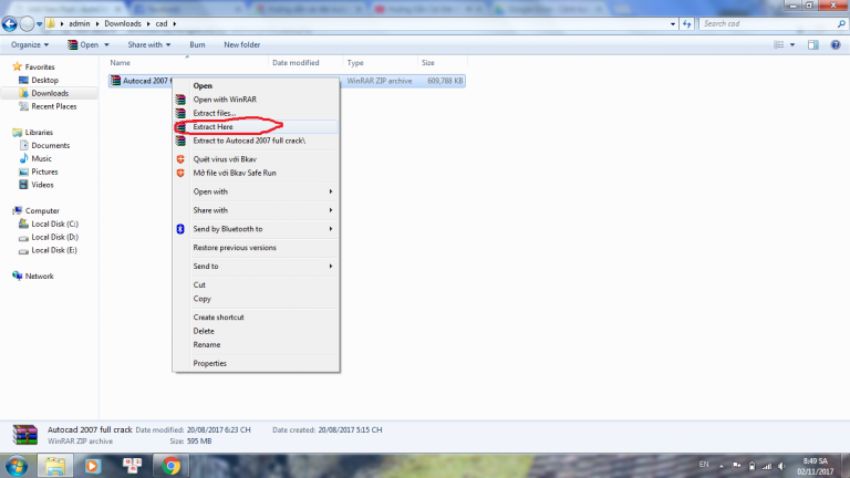
Task: Expand the Open button dropdown arrow
Action: (106, 45)
